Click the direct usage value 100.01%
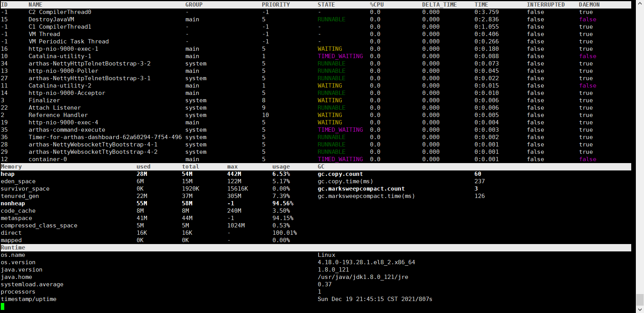This screenshot has width=644, height=313. pyautogui.click(x=285, y=233)
